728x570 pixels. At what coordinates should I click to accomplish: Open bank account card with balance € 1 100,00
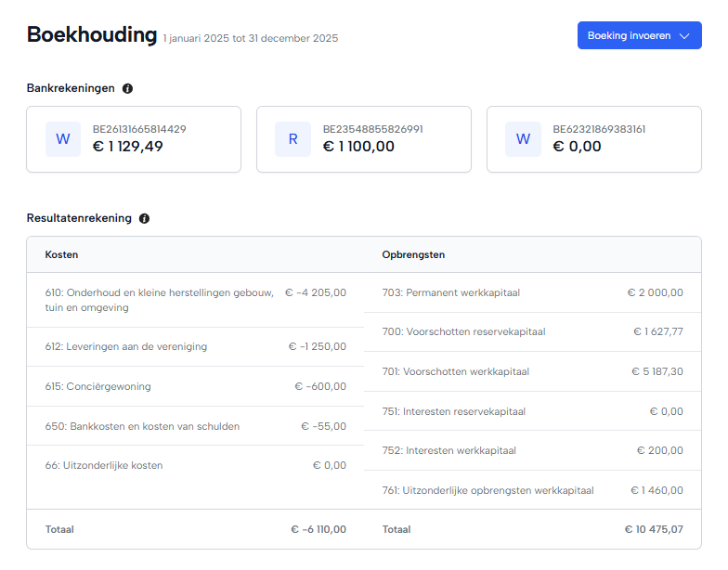[x=364, y=139]
